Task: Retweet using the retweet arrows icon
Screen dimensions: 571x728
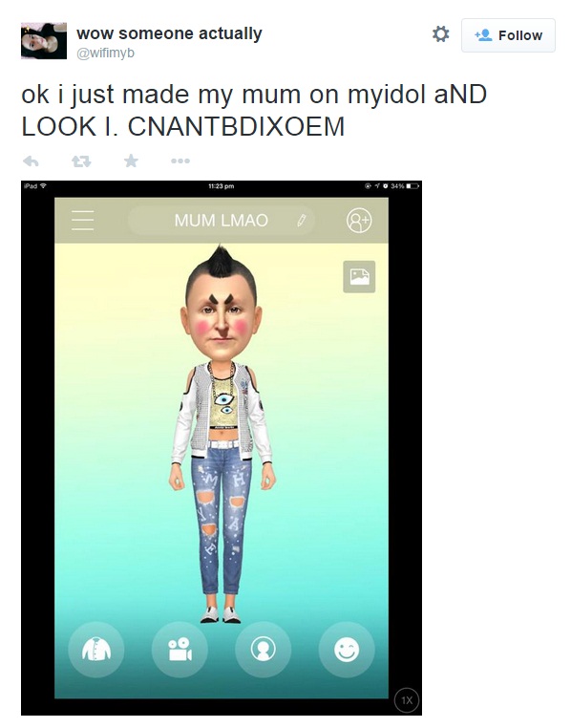Action: coord(81,161)
